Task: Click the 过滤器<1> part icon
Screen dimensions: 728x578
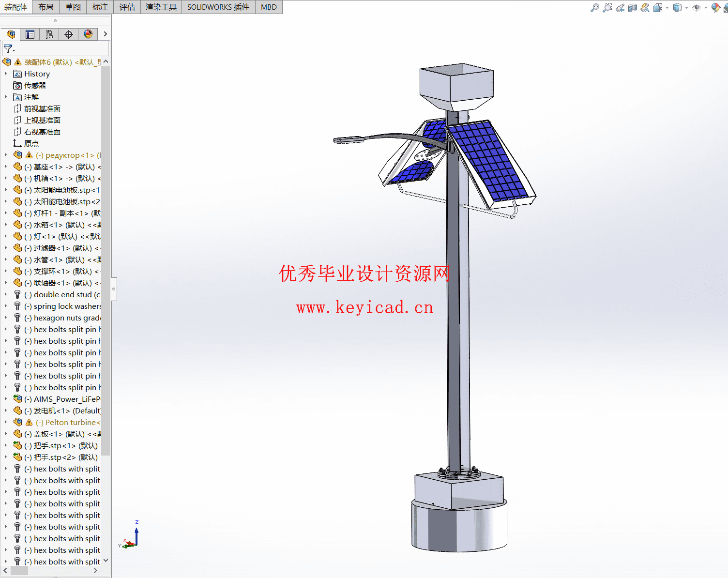Action: (x=17, y=248)
